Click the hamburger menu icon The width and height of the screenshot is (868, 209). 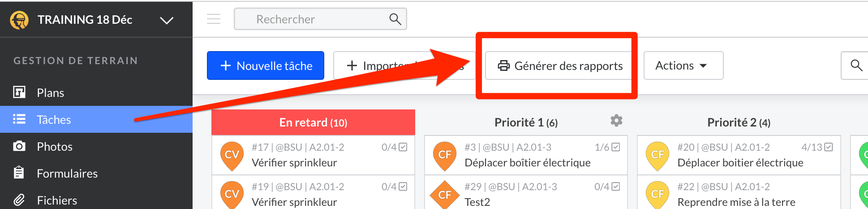pos(214,19)
